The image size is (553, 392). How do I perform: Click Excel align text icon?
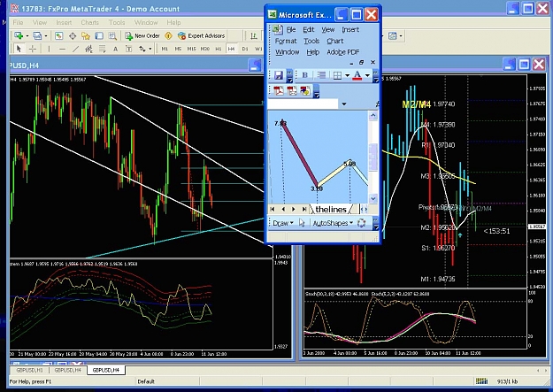[x=321, y=75]
